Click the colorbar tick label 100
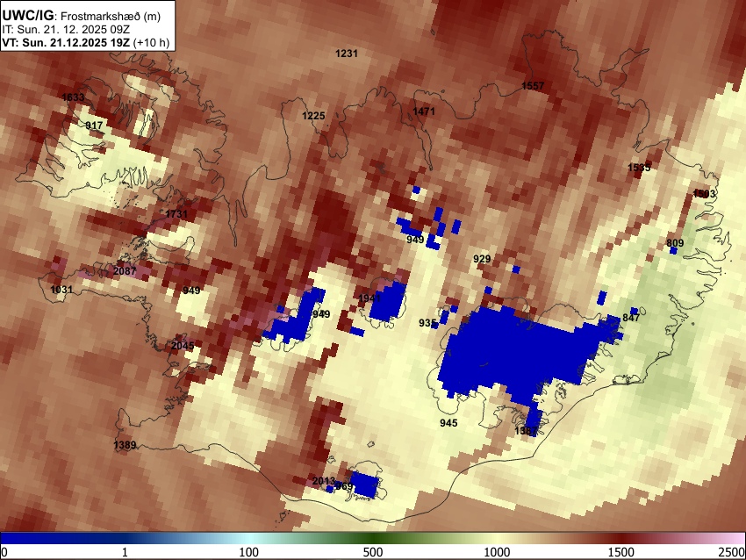Image resolution: width=746 pixels, height=560 pixels. 249,552
